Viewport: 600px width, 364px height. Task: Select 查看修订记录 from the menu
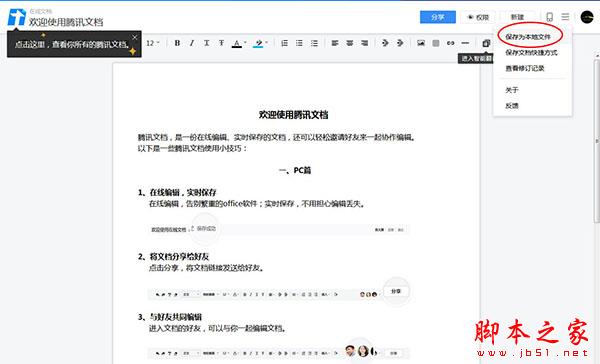[525, 68]
